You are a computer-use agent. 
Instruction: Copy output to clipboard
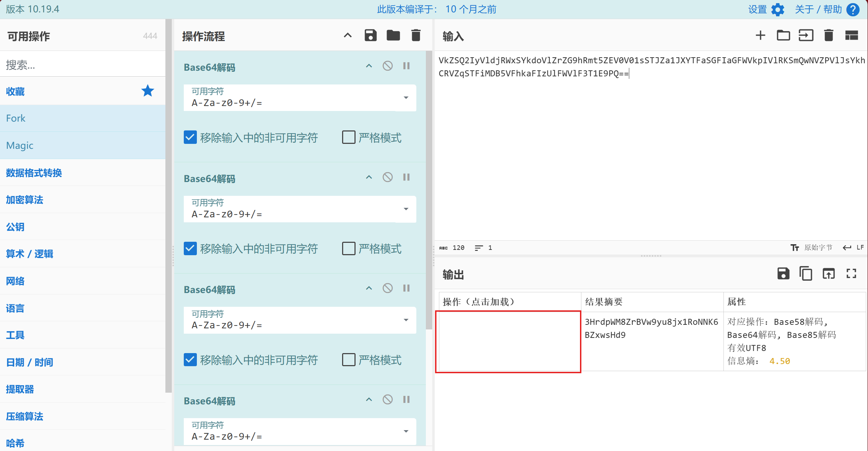point(806,274)
